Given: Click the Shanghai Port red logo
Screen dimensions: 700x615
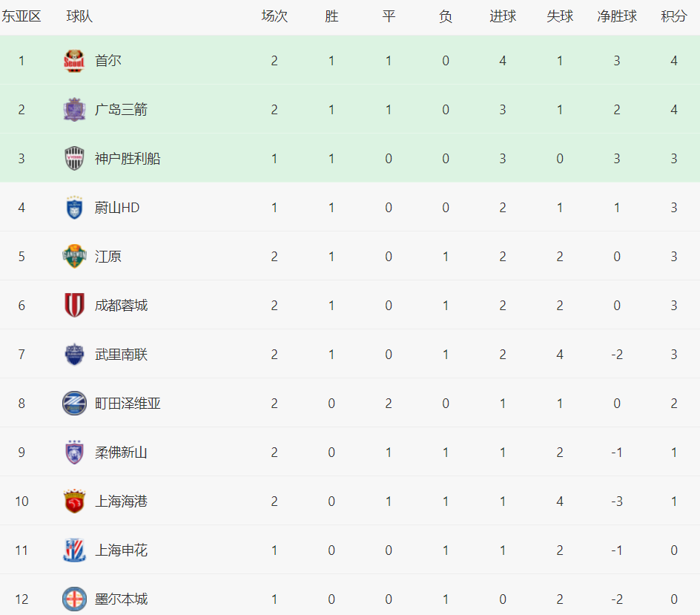Looking at the screenshot, I should [x=74, y=501].
